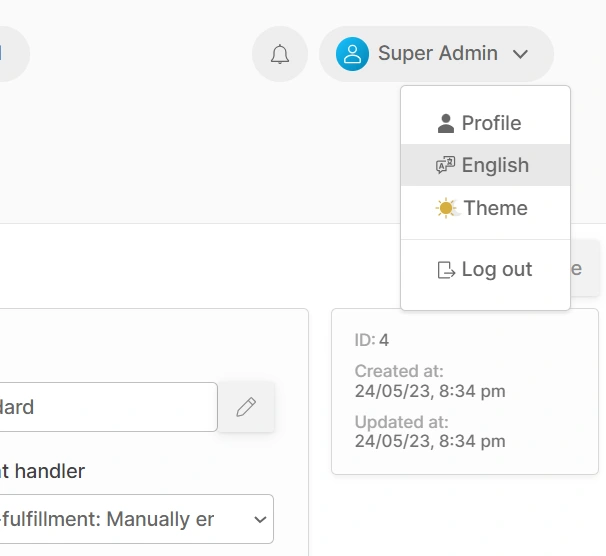Click the sun icon beside Theme
Viewport: 606px width, 556px height.
point(447,209)
